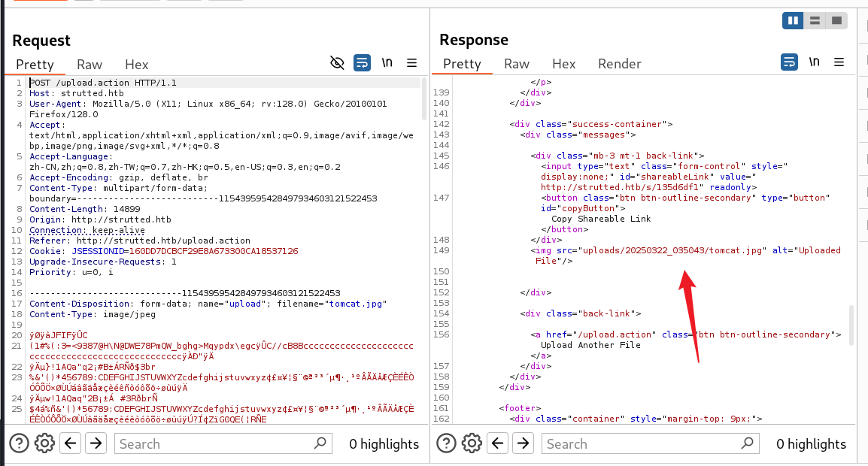Toggle the hide-eye icon in the Request panel
Screen dimensions: 868x466
tap(338, 63)
